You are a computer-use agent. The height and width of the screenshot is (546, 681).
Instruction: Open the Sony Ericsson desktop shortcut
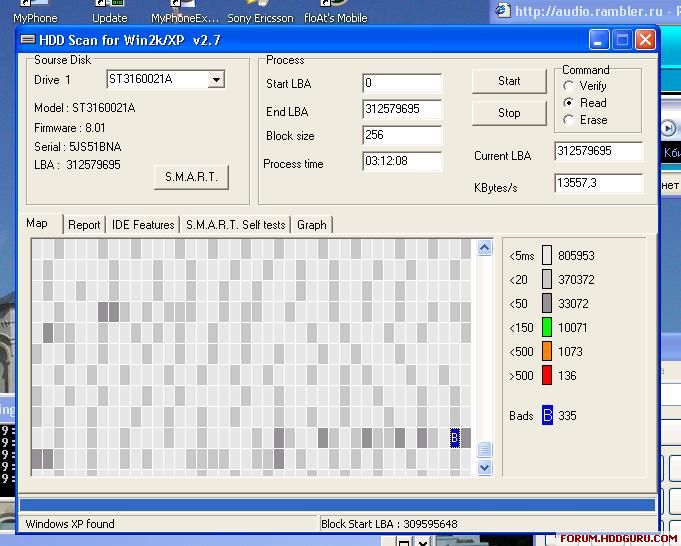pos(260,13)
